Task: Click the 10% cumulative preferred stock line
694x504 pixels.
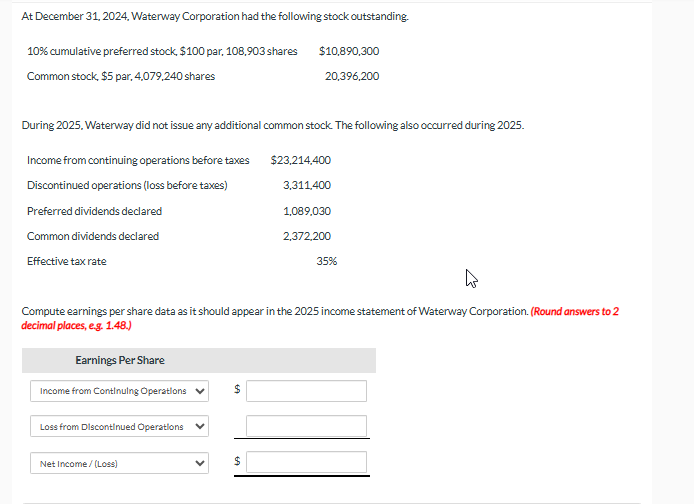Action: pos(162,51)
